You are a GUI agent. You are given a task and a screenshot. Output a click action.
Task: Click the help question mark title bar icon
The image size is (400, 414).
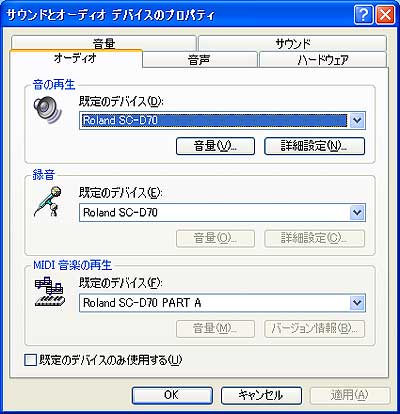[364, 15]
